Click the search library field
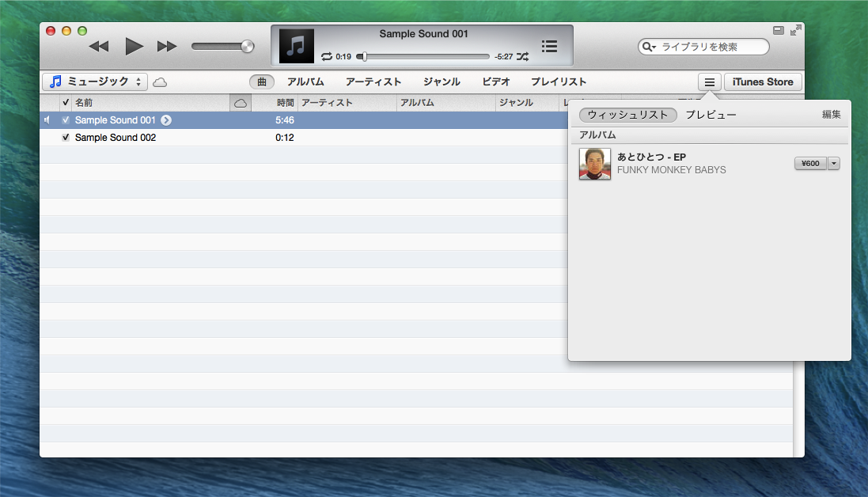This screenshot has height=497, width=868. 703,47
